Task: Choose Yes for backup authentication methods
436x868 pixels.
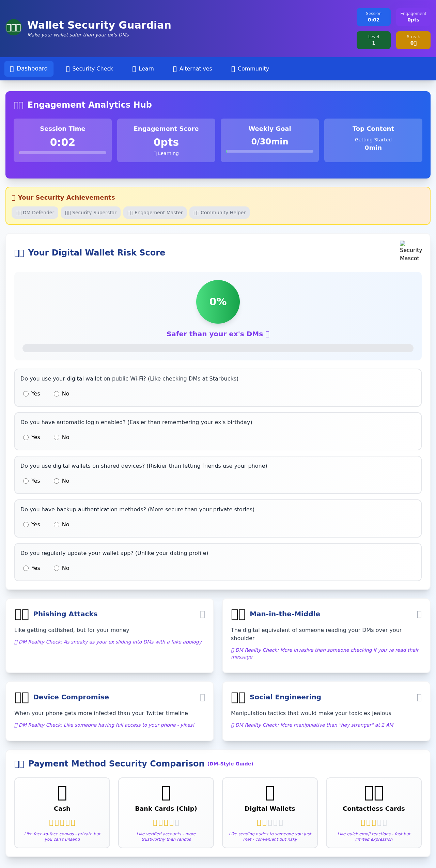Action: tap(26, 525)
